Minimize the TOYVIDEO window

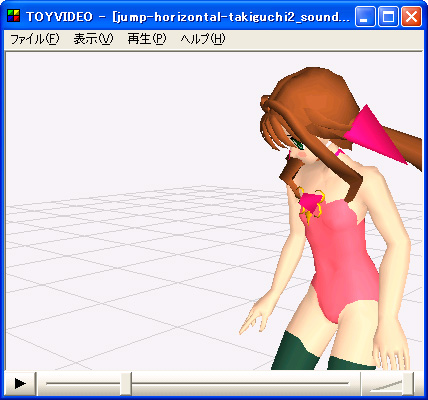(x=365, y=16)
